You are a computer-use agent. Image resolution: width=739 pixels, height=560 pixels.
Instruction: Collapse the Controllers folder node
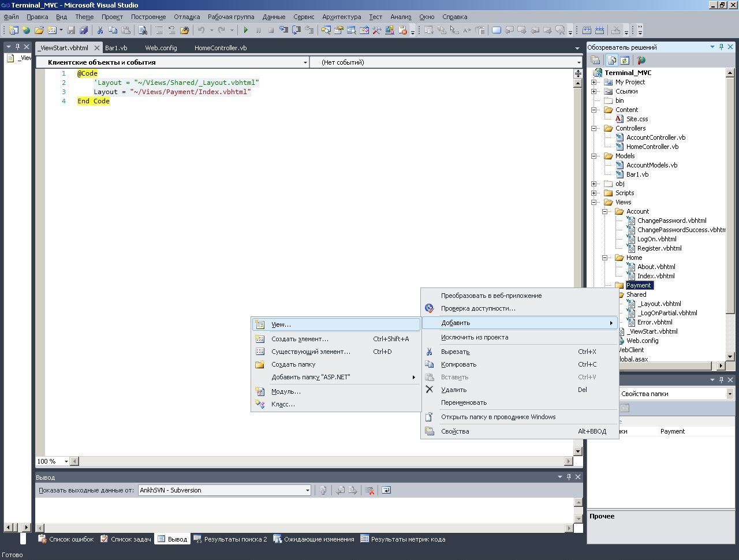coord(594,128)
